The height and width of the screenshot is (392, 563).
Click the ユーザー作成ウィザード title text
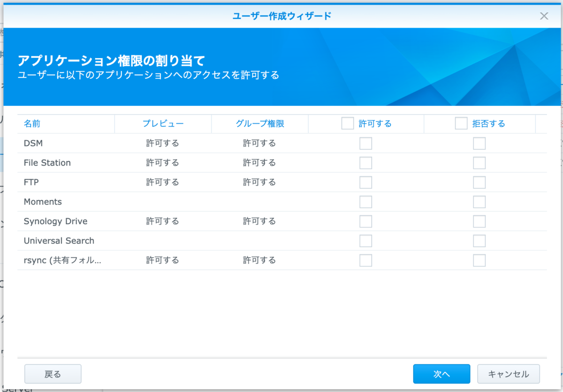tap(282, 16)
